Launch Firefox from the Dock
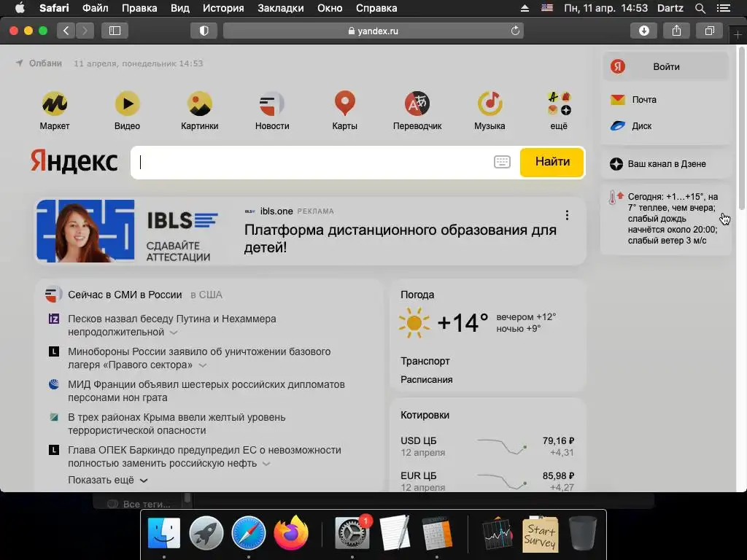Screen dimensions: 747x560 pos(290,533)
